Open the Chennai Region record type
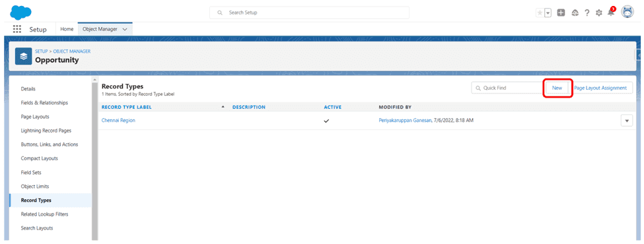 pos(118,121)
